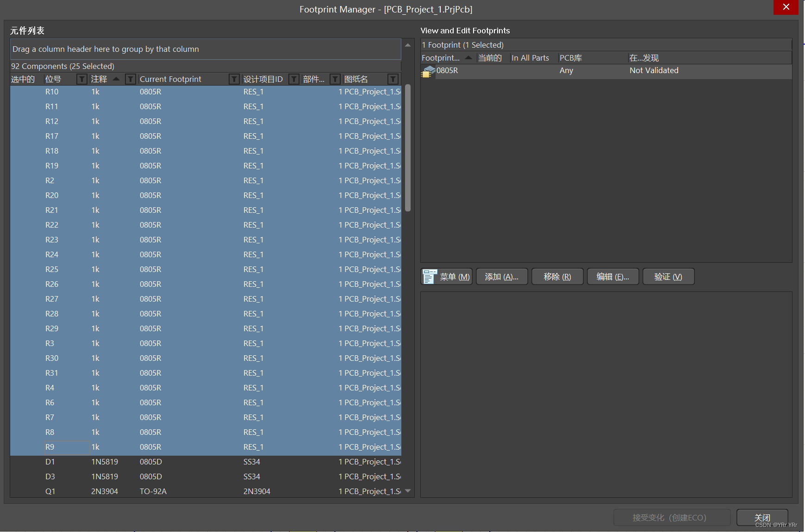Close the Footprint Manager window
The image size is (805, 532).
coord(786,7)
